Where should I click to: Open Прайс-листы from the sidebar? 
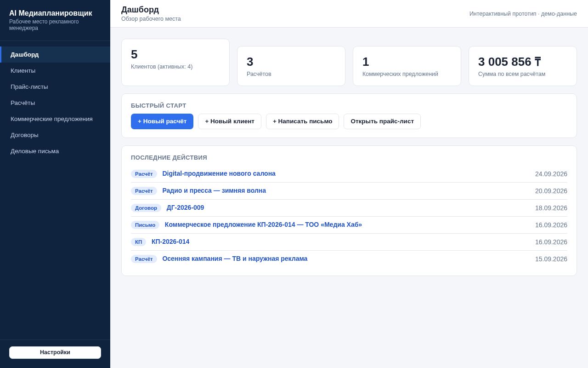click(x=55, y=86)
